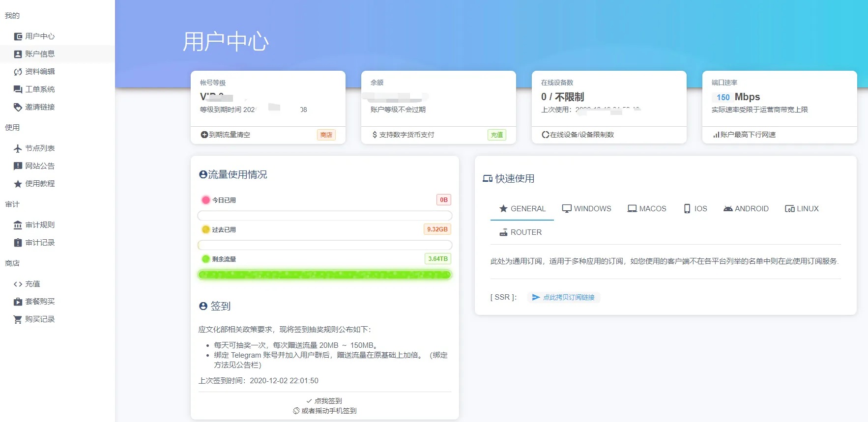Click 或者摇动手机签到 option
Screen dimensions: 868x422
325,411
